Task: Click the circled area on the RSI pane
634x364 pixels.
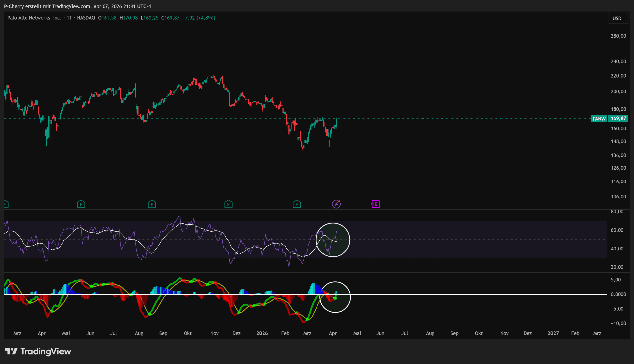Action: tap(333, 240)
